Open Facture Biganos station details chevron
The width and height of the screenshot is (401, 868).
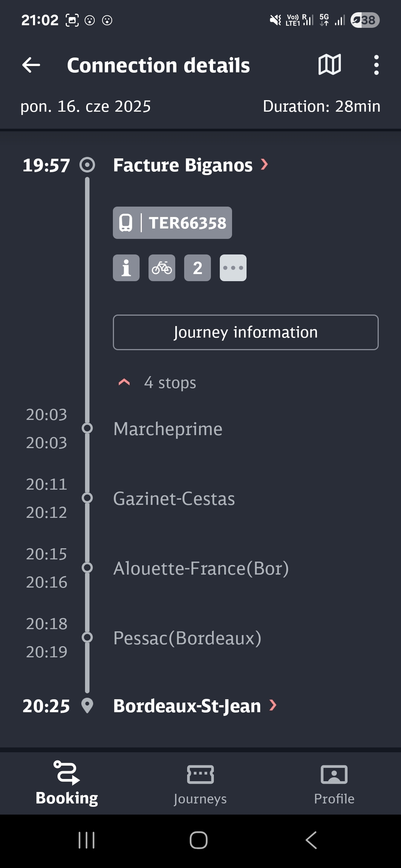[x=264, y=164]
